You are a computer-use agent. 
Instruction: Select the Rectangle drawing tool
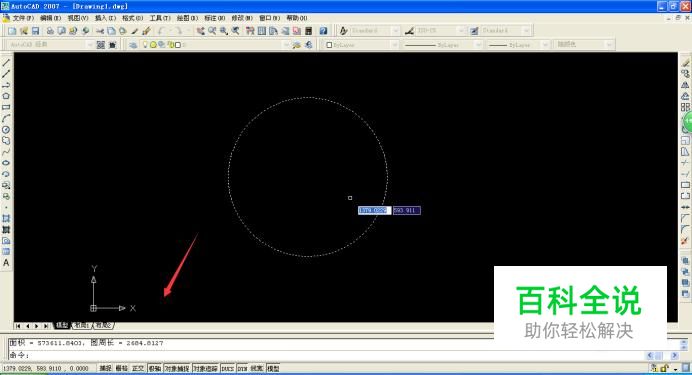[x=6, y=107]
